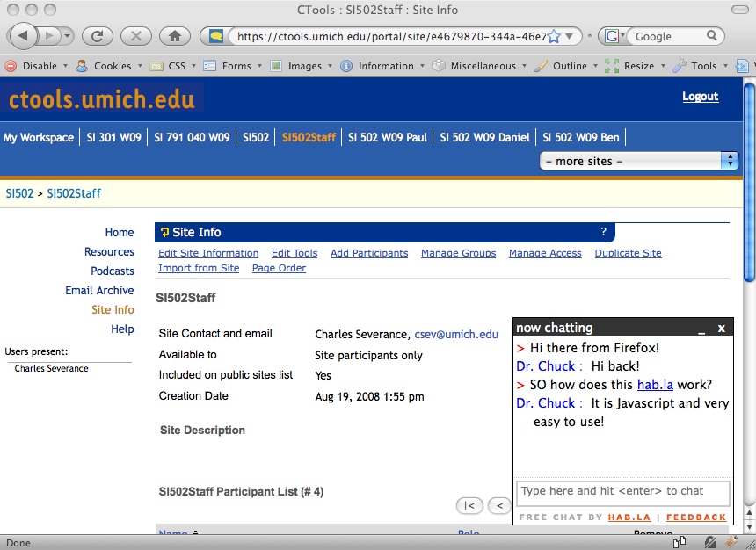Switch to SI 502 W09 Ben tab
The image size is (756, 550).
point(580,137)
